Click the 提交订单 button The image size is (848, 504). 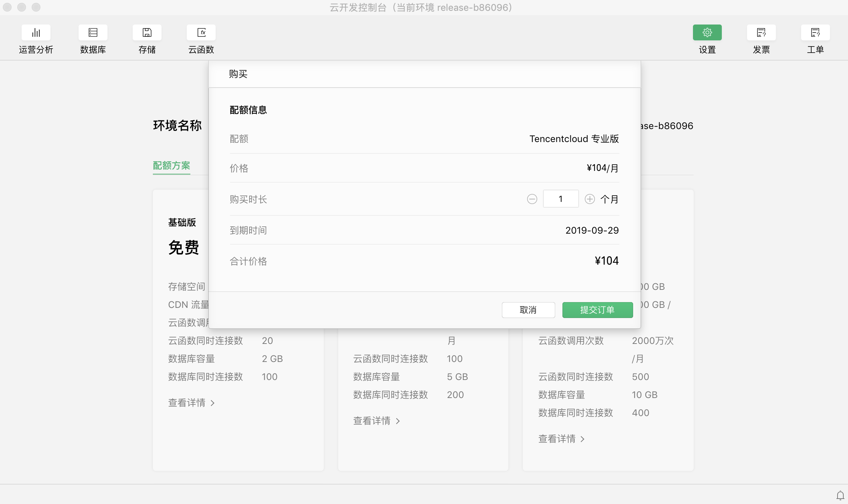click(597, 310)
